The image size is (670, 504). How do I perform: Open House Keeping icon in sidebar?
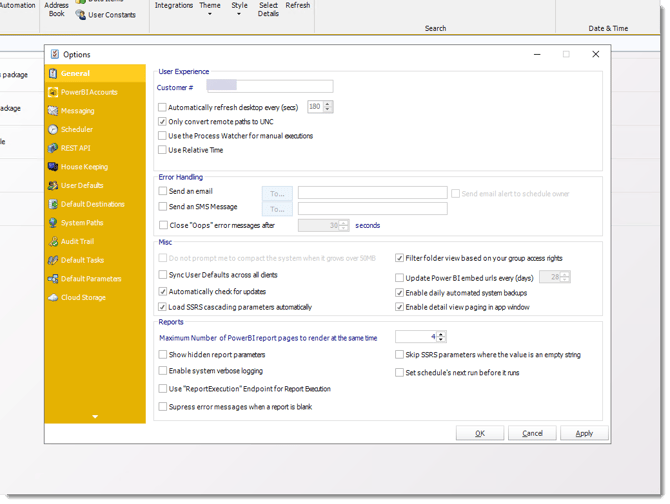(53, 167)
